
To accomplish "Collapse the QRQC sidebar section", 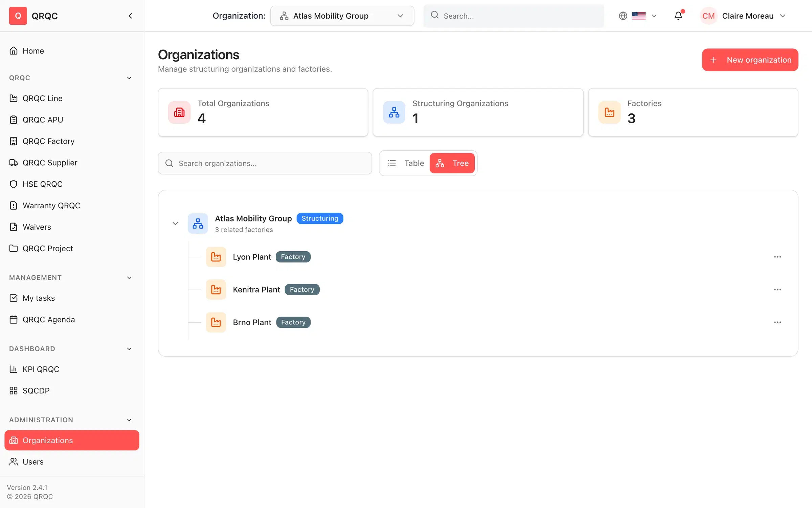I will click(129, 78).
